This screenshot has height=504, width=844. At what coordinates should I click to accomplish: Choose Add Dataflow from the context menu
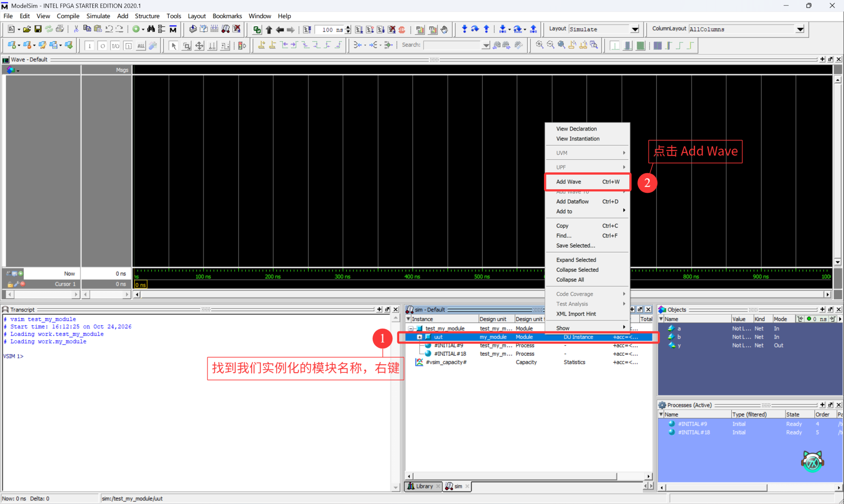click(587, 202)
